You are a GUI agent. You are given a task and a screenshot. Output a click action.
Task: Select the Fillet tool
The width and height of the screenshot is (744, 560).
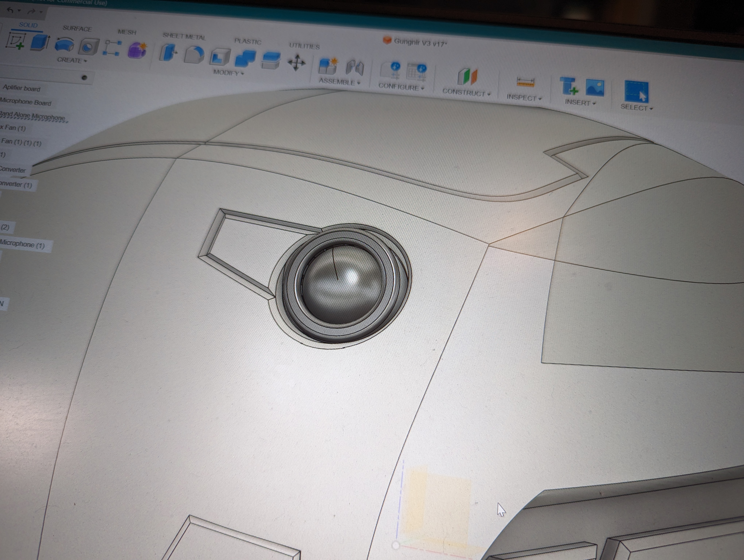pyautogui.click(x=194, y=55)
